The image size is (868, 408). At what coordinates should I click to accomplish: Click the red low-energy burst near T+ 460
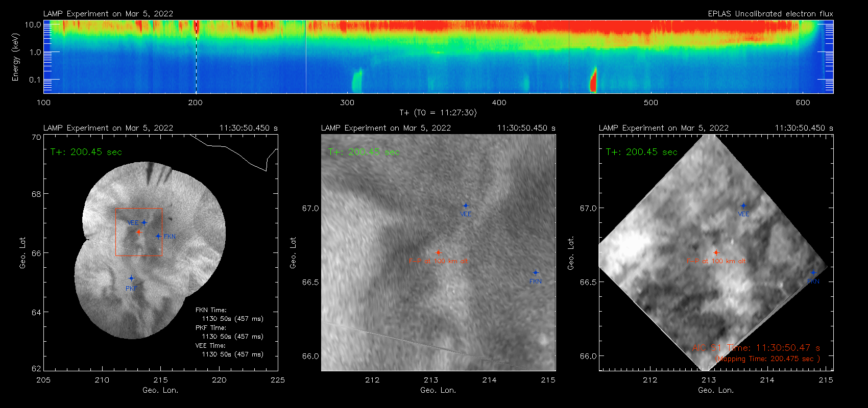593,80
